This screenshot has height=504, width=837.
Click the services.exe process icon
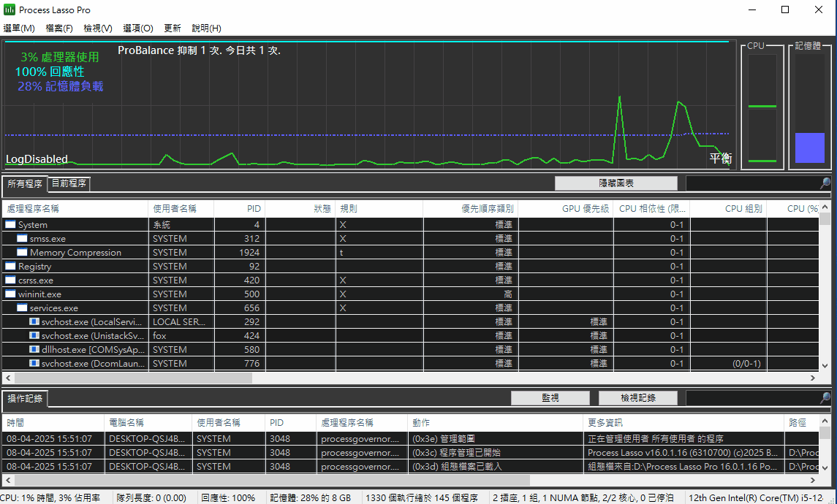(23, 308)
